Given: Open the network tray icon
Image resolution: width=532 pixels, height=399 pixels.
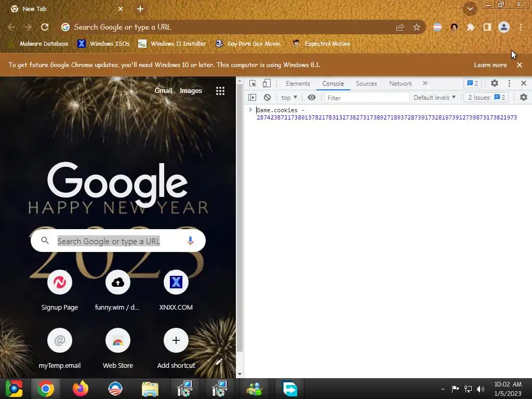Looking at the screenshot, I should coord(468,389).
